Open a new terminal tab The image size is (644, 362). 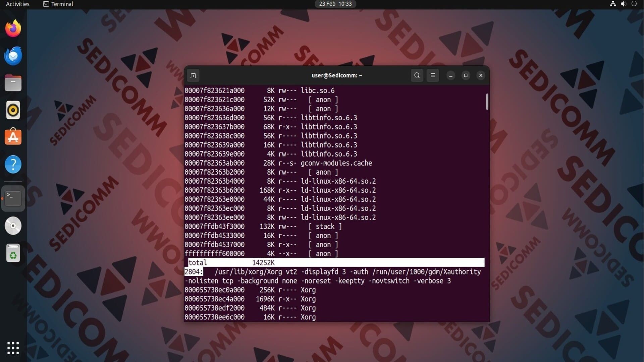(x=193, y=75)
